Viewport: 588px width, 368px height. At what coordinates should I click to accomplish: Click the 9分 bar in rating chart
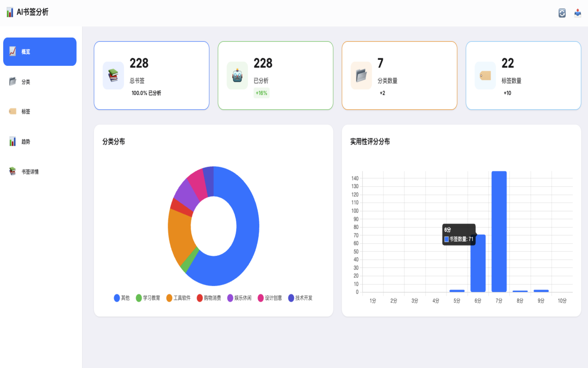coord(541,291)
